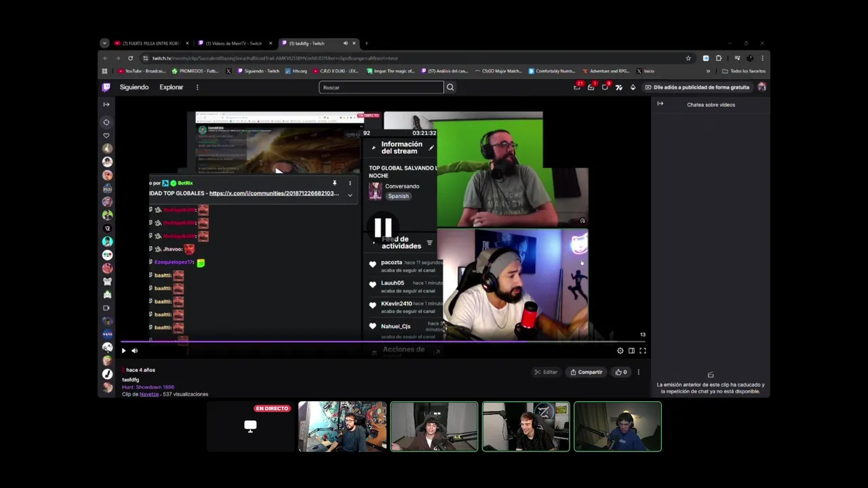Image resolution: width=868 pixels, height=488 pixels.
Task: Open the Hunt: Showdown 1896 game link
Action: pyautogui.click(x=148, y=387)
